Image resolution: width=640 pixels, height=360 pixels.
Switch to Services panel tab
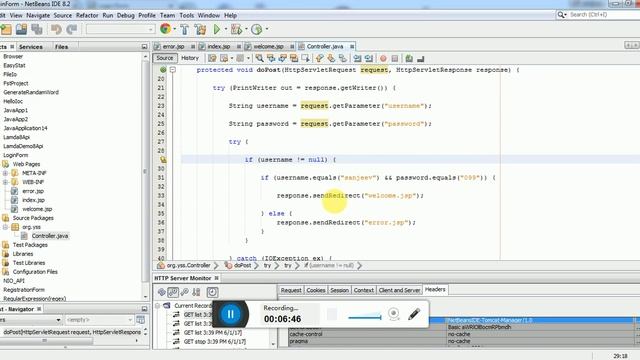pos(31,47)
